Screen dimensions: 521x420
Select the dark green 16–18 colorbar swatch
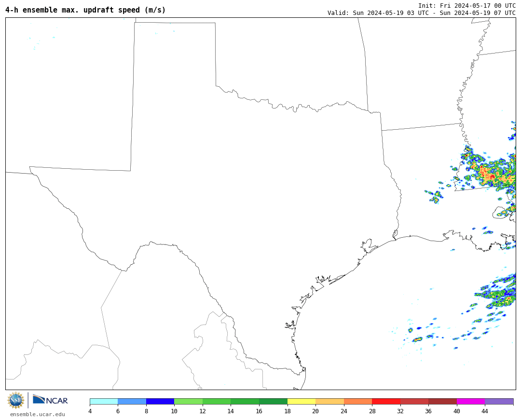(x=273, y=401)
